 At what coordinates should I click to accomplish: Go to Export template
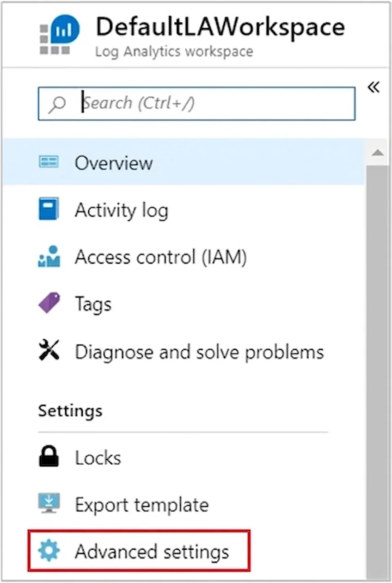pyautogui.click(x=183, y=504)
